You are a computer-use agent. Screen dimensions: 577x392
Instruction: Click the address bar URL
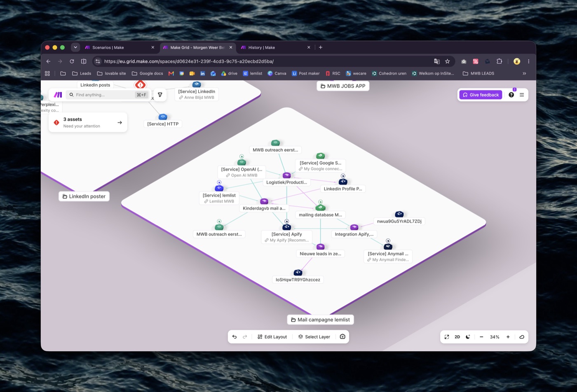pyautogui.click(x=189, y=61)
